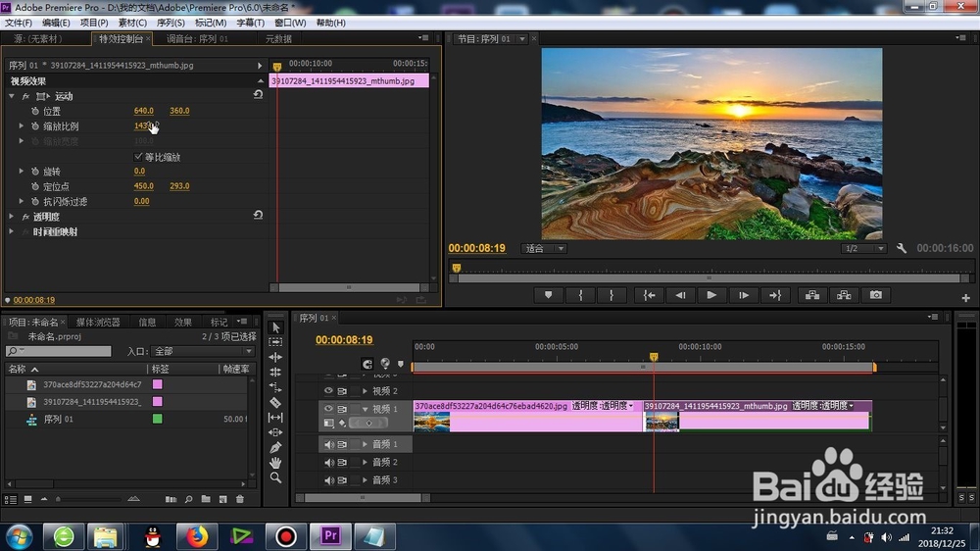Select the Hand tool
Screen dimensions: 980x551
(x=275, y=463)
